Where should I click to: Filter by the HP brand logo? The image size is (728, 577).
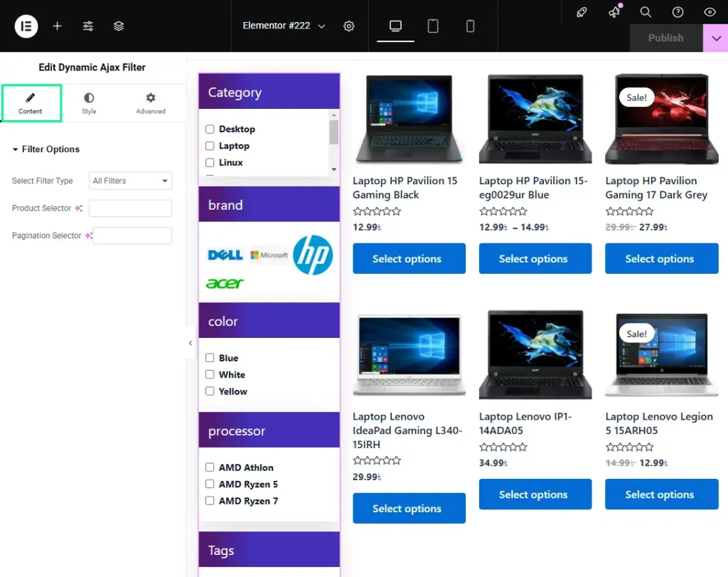click(x=313, y=255)
